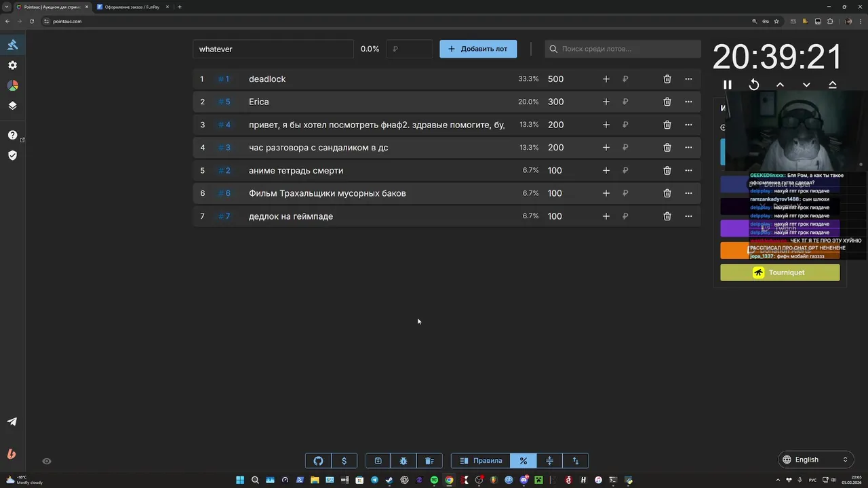
Task: Toggle the sort arrows button
Action: tap(575, 461)
